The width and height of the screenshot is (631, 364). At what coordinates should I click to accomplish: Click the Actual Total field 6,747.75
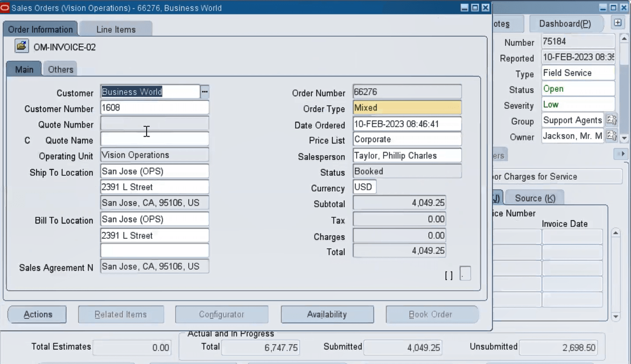point(260,348)
